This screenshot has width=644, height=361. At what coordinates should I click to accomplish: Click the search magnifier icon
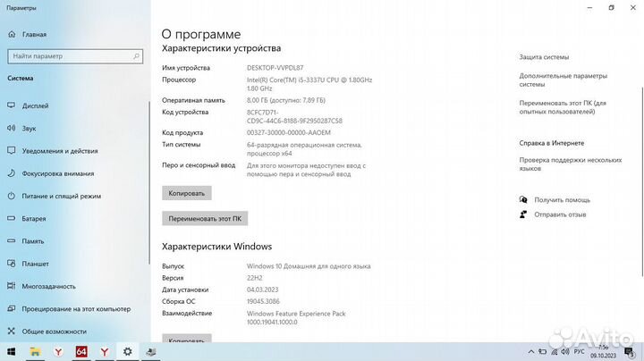point(136,56)
